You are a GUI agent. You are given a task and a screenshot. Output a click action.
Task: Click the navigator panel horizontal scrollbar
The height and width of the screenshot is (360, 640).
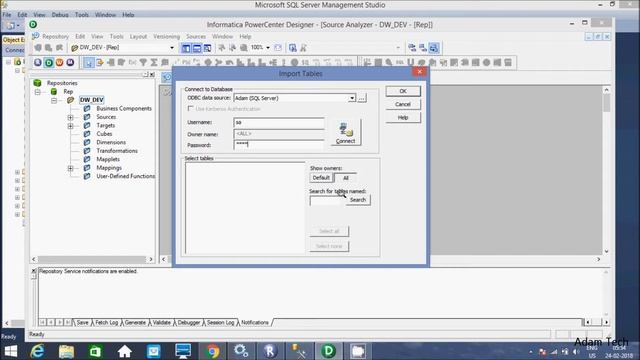point(92,259)
